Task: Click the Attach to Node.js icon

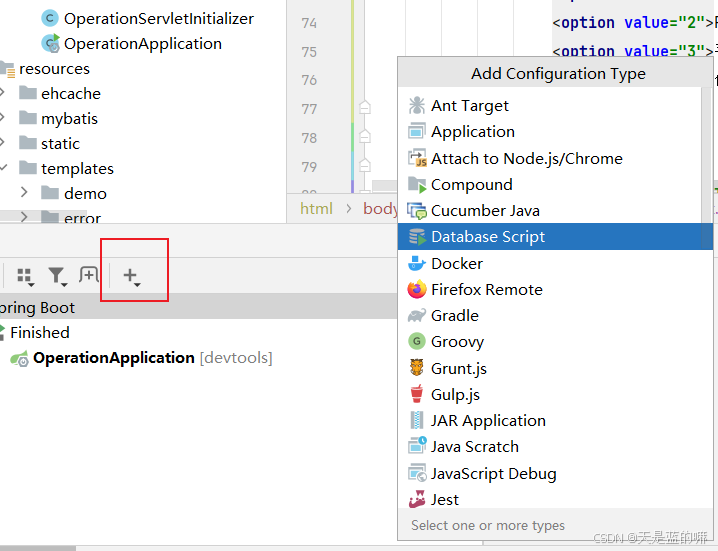Action: click(417, 158)
